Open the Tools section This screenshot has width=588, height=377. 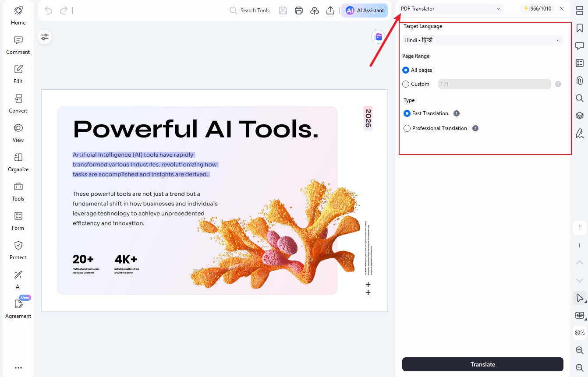point(18,192)
